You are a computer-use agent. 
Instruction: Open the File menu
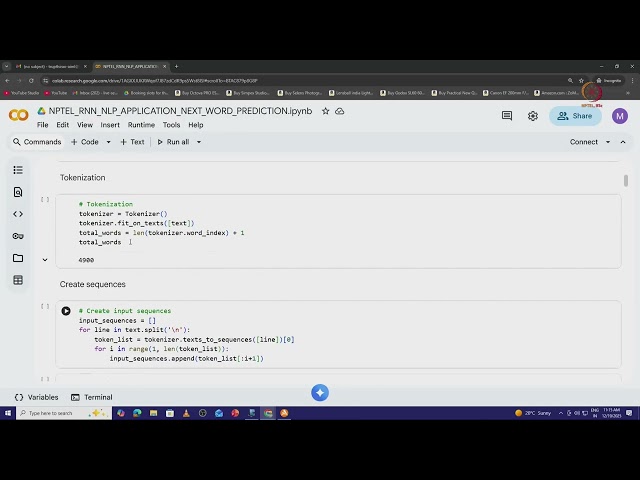coord(42,125)
